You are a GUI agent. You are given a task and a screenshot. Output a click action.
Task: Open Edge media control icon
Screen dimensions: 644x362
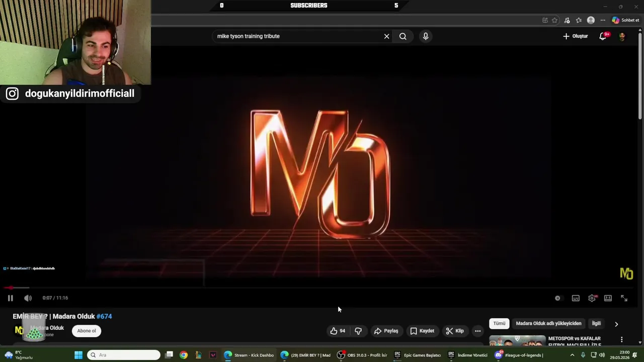tap(567, 20)
